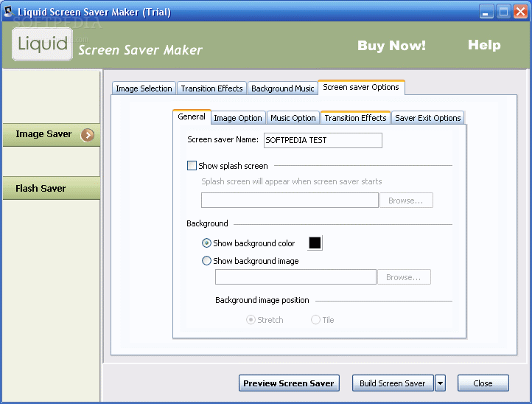Enable the Show splash screen checkbox
Viewport: 532px width, 404px height.
[x=192, y=166]
